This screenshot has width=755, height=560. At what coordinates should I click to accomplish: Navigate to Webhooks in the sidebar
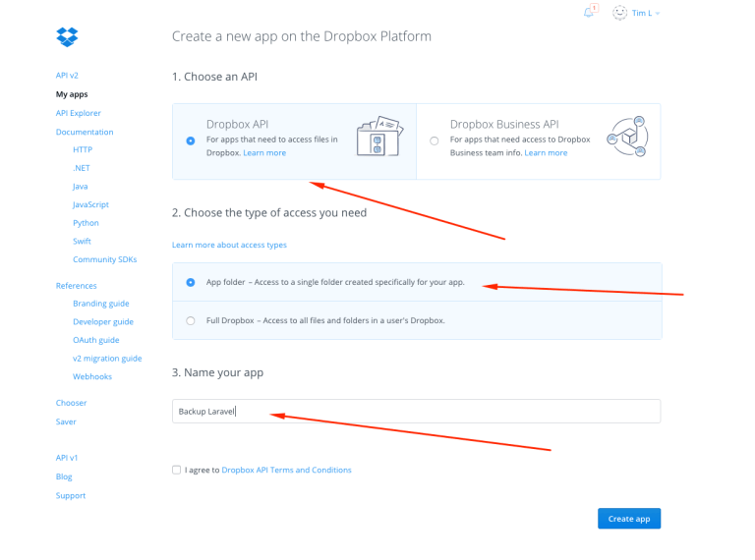(x=92, y=376)
